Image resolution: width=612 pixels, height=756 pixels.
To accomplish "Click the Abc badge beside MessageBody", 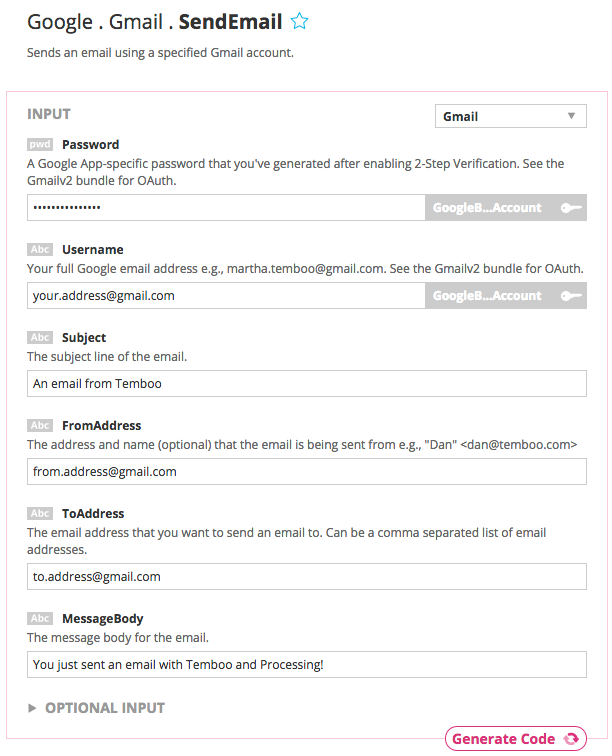I will coord(40,619).
